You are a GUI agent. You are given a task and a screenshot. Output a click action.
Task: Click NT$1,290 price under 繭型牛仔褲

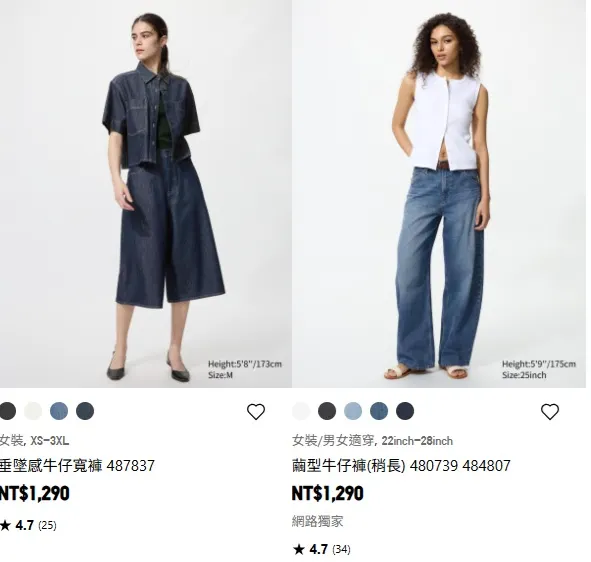click(328, 494)
